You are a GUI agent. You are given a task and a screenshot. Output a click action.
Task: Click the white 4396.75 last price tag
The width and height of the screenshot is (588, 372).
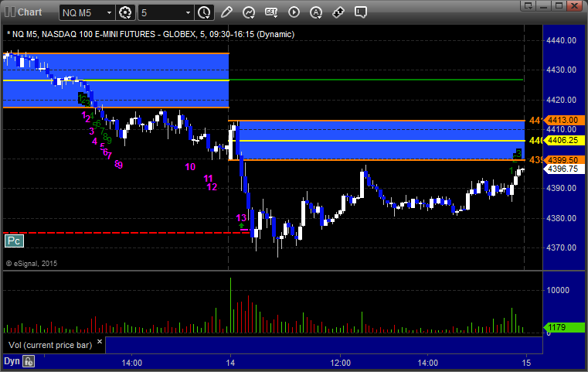tap(563, 169)
